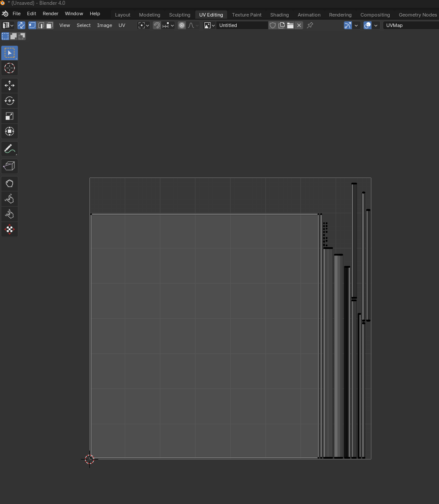Click the Untitled image name field

point(242,25)
